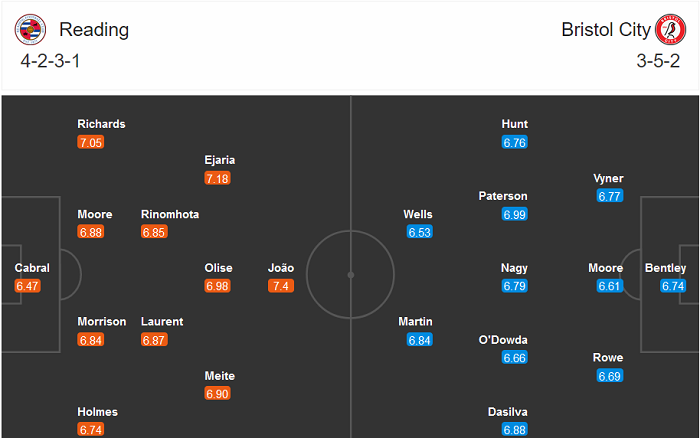Screen dimensions: 700x438
Task: Open the Bristol City team name link
Action: click(606, 30)
